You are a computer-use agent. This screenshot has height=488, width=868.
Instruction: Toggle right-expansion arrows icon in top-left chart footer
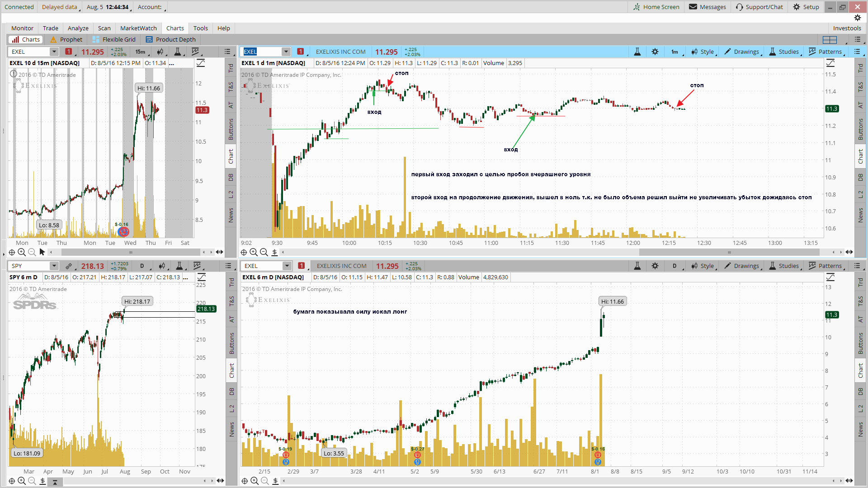coord(220,252)
